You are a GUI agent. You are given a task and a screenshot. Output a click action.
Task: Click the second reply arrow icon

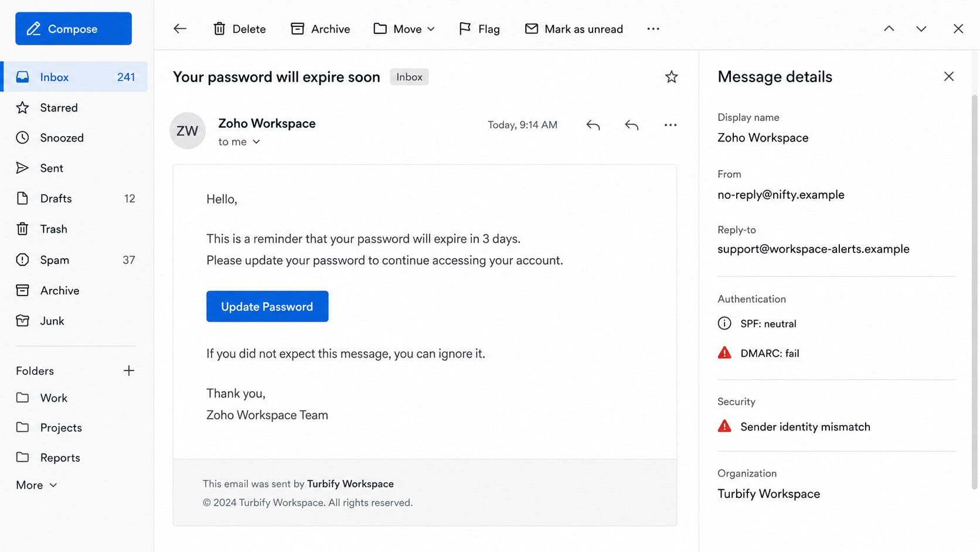pos(631,125)
